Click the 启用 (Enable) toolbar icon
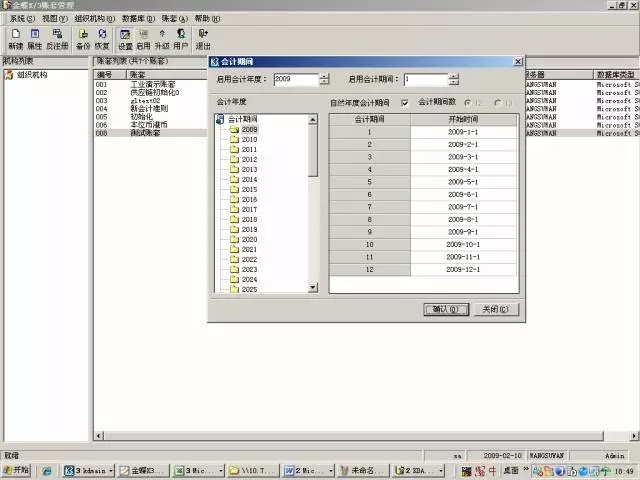 click(144, 39)
